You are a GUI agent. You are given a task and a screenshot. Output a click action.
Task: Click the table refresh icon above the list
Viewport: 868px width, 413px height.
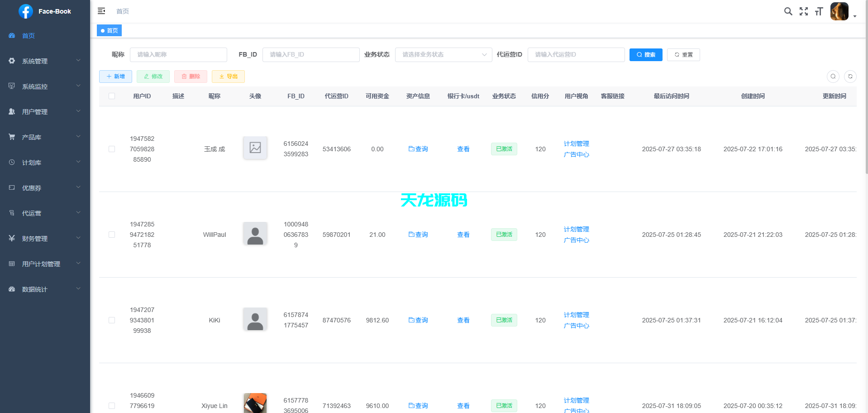pos(850,77)
